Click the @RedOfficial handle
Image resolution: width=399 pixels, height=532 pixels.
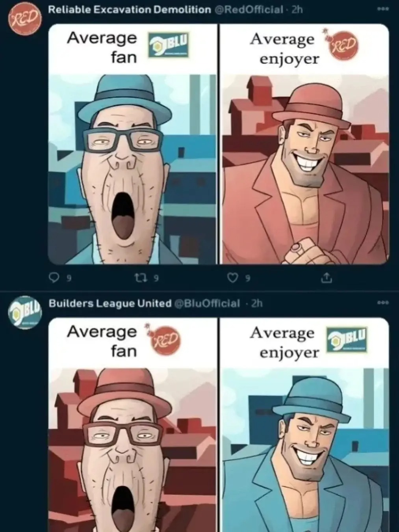pyautogui.click(x=249, y=9)
